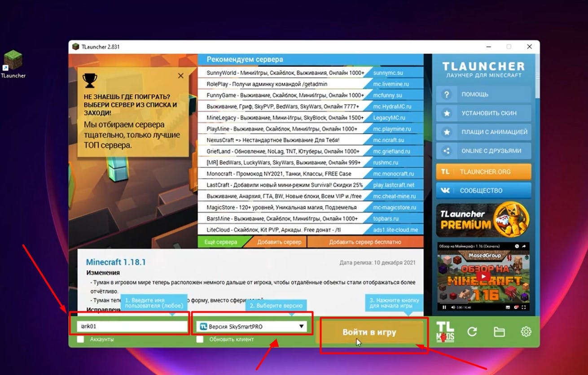Open fullscreen for embedded video
Viewport: 588px width, 375px height.
point(524,308)
